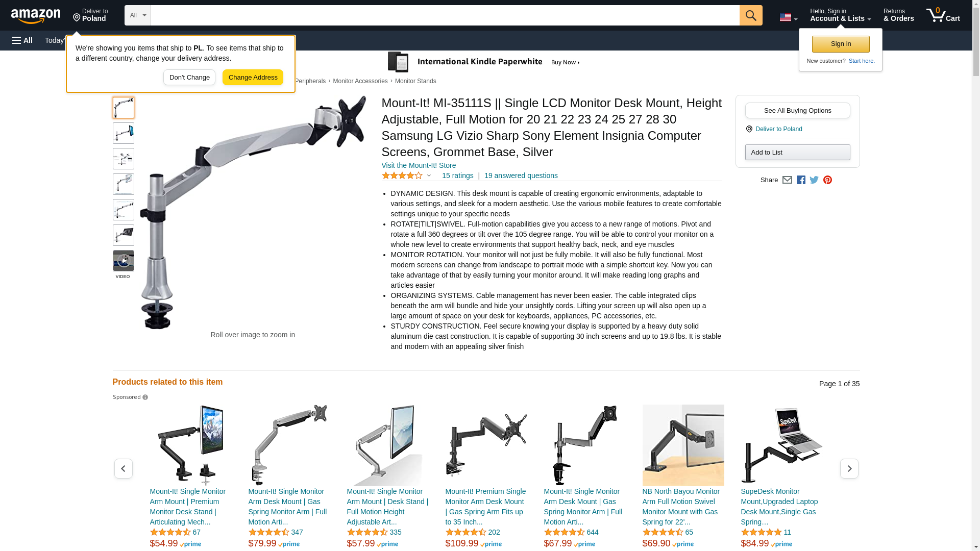The width and height of the screenshot is (980, 551).
Task: Share the product on Pinterest
Action: pyautogui.click(x=827, y=180)
